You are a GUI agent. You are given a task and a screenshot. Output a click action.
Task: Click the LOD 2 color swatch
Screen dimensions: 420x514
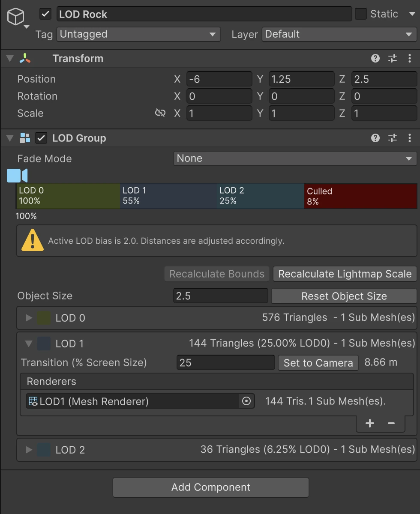(44, 450)
